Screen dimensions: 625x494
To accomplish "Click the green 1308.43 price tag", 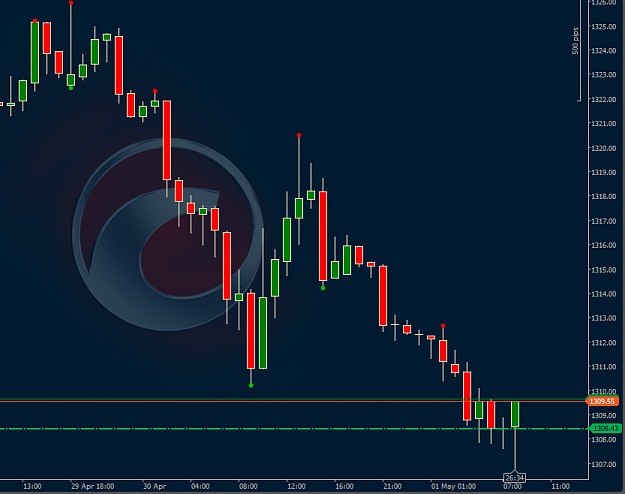I will click(605, 429).
